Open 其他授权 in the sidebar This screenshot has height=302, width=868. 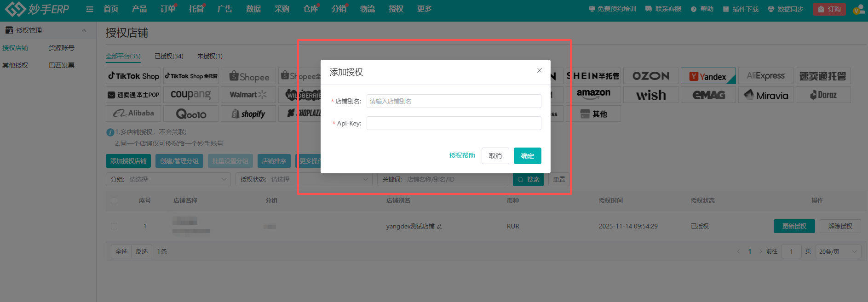(x=15, y=65)
